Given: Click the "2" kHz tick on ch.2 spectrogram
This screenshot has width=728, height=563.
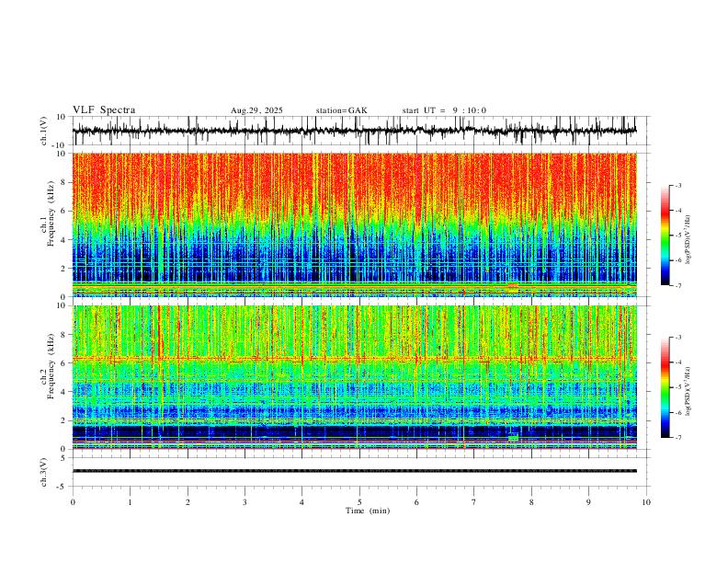Looking at the screenshot, I should (x=64, y=420).
